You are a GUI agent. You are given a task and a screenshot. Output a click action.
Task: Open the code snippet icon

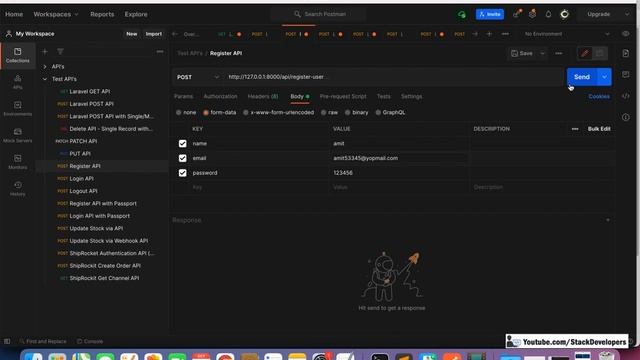click(626, 96)
